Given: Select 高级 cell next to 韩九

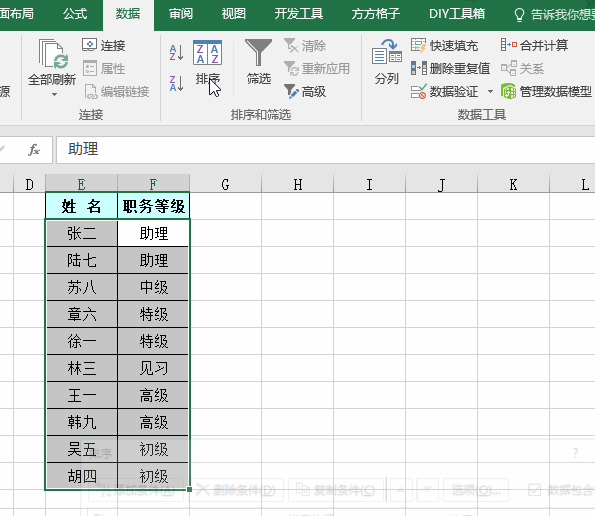Looking at the screenshot, I should (x=153, y=422).
